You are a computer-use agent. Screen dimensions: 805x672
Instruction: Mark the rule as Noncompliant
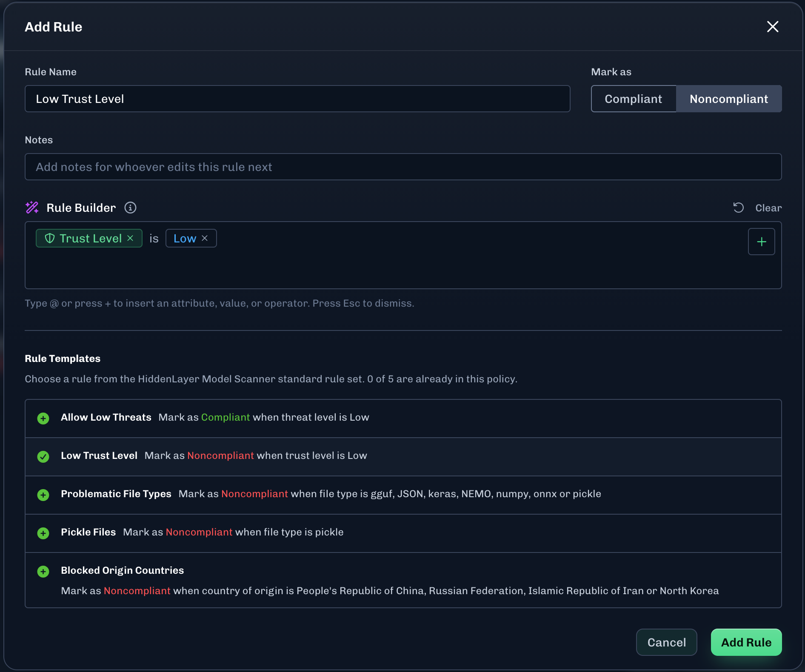tap(729, 99)
